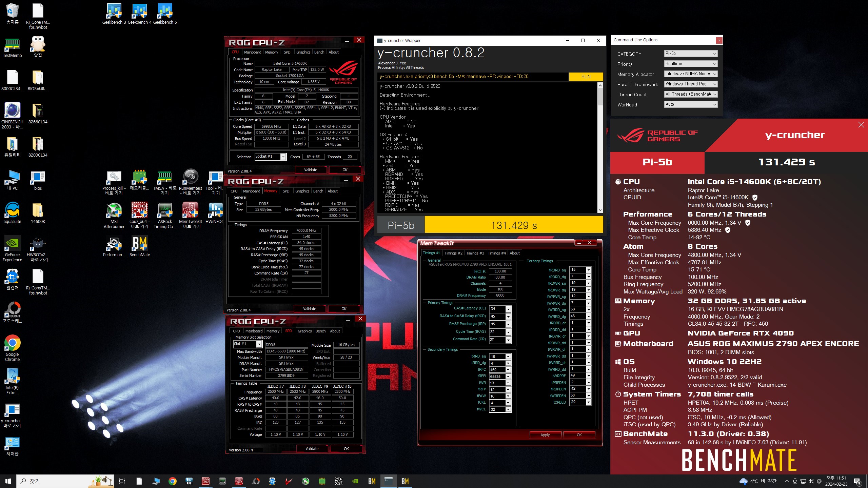Switch to Timings #4 tab in Mem TweakIt
868x488 pixels.
point(497,253)
